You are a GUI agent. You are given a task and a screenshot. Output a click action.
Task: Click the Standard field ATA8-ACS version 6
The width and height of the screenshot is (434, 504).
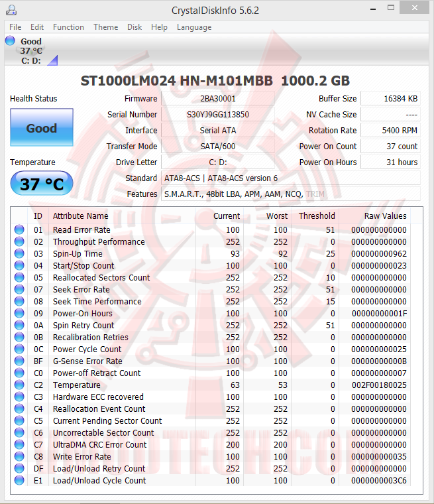[291, 178]
